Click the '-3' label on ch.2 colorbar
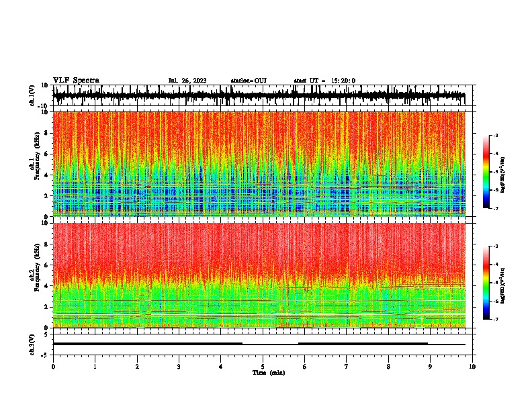This screenshot has width=532, height=411. 496,246
